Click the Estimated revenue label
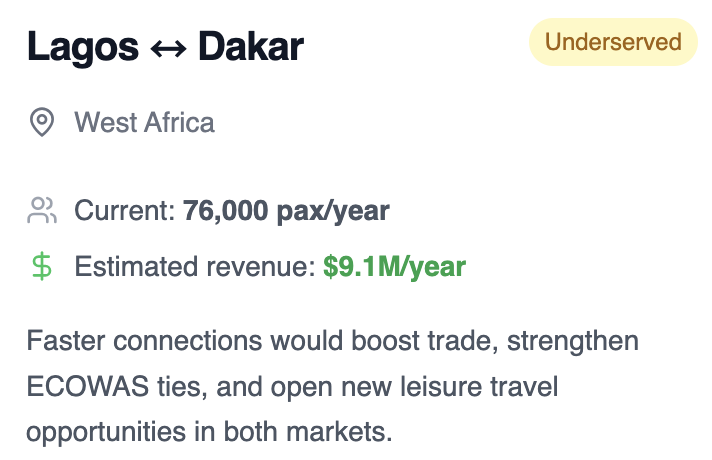 (195, 266)
